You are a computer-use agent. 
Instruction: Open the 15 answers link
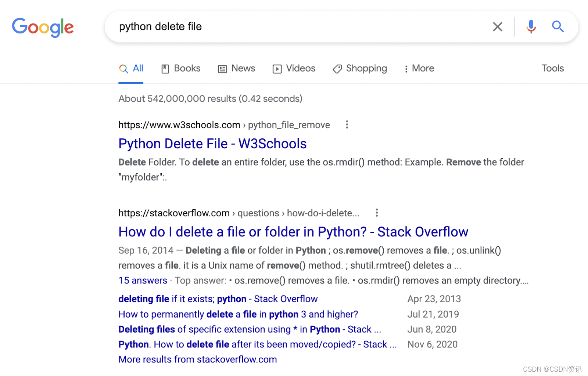pos(143,281)
